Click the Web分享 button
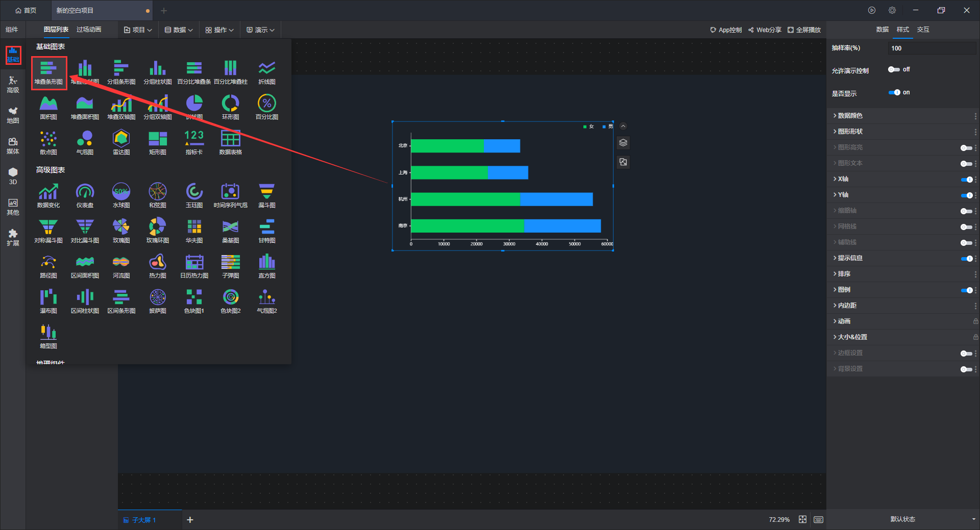Viewport: 980px width, 530px height. click(x=765, y=30)
